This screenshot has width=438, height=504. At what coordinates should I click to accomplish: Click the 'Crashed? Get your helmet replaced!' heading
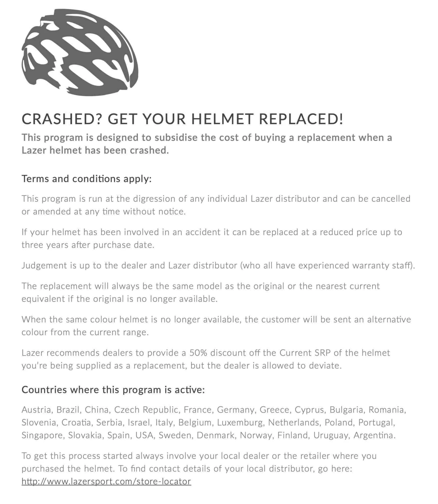[182, 119]
